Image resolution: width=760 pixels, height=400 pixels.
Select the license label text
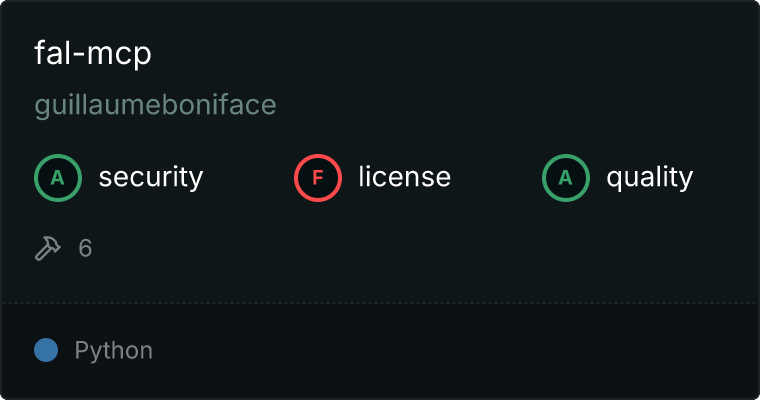tap(404, 178)
